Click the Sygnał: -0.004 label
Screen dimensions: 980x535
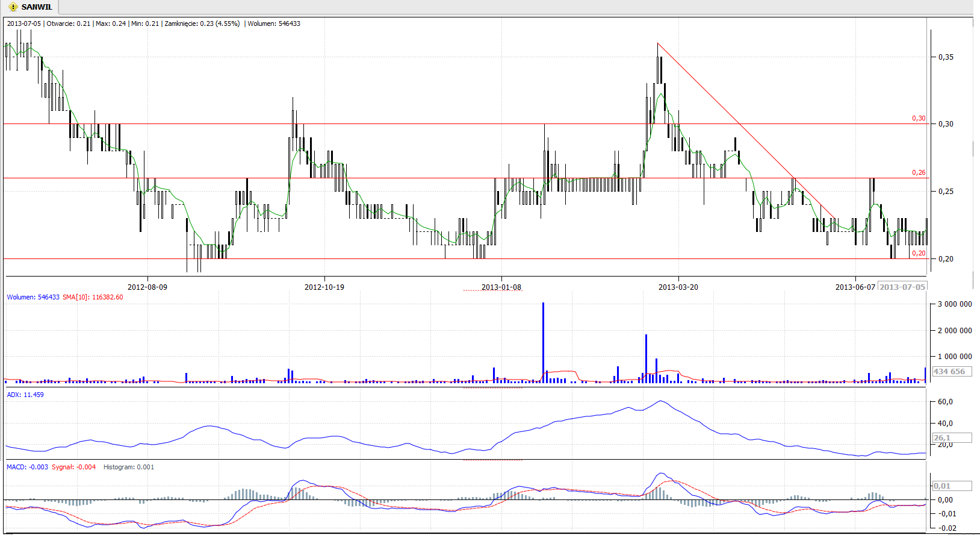point(74,467)
